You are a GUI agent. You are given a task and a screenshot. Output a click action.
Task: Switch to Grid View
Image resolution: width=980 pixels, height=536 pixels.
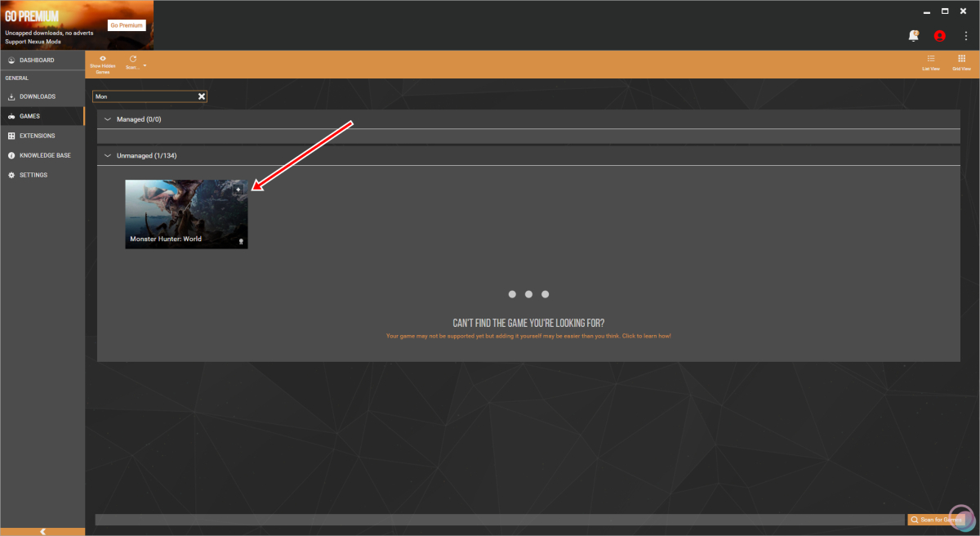961,63
